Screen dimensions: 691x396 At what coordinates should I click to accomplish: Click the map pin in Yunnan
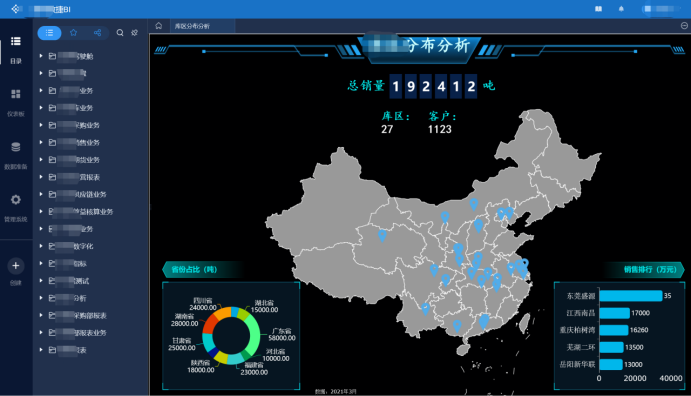coord(425,308)
